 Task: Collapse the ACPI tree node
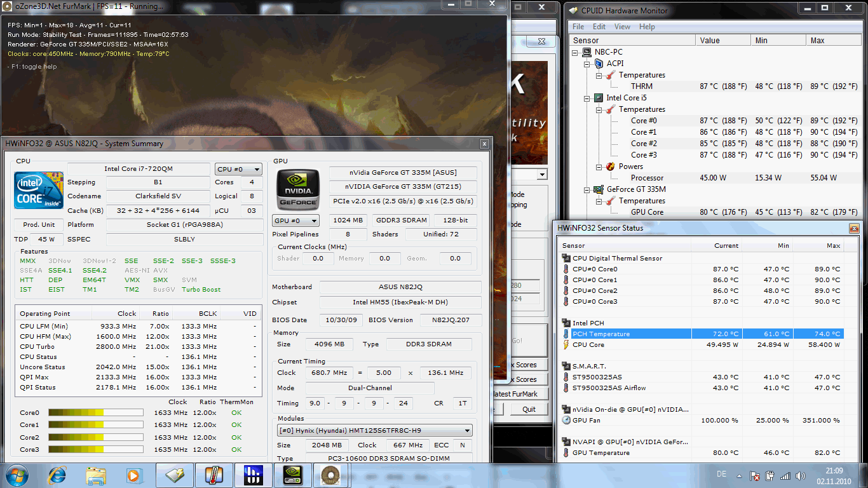[587, 64]
